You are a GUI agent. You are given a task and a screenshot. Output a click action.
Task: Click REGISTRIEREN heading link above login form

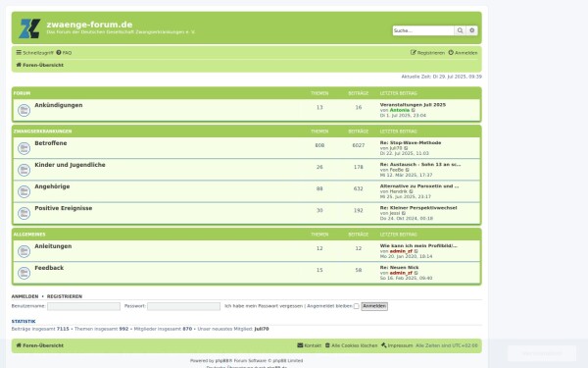point(65,296)
